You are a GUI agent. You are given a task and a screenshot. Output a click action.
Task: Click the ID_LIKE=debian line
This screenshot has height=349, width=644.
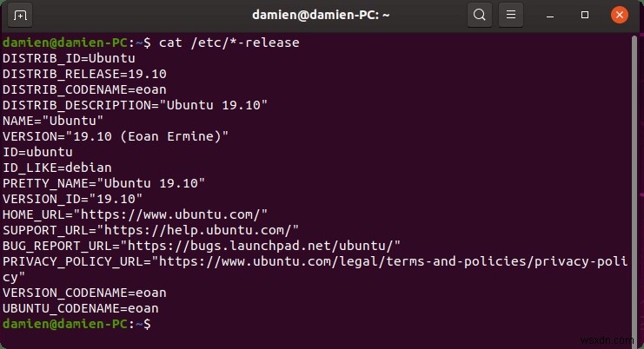(x=57, y=168)
